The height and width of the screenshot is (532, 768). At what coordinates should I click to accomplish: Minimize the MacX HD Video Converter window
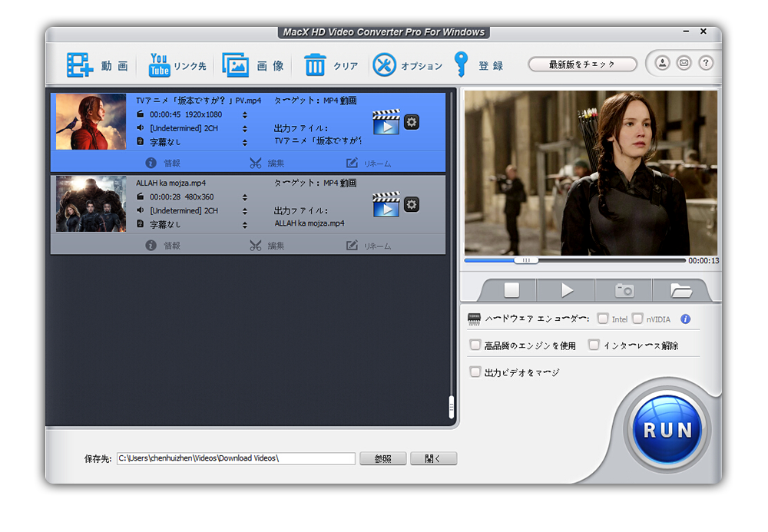[x=686, y=31]
